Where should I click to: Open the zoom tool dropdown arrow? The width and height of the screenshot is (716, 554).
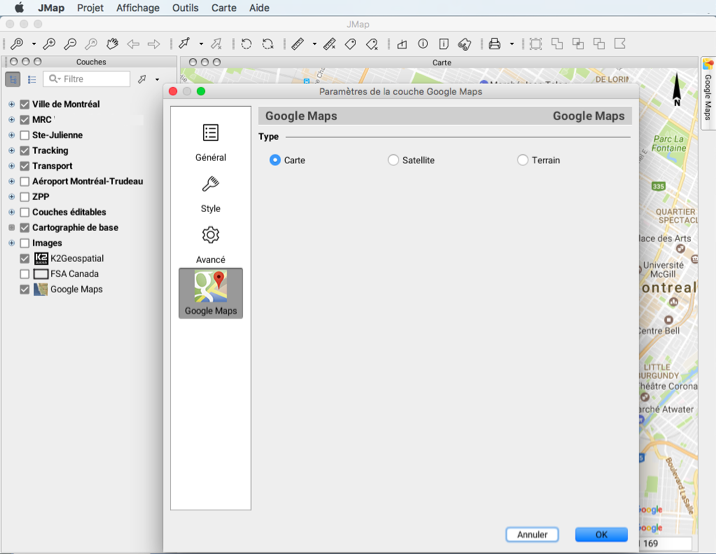click(34, 44)
